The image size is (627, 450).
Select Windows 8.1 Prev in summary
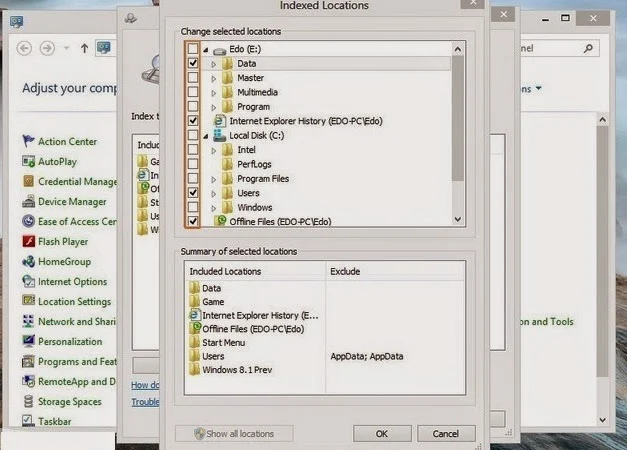[x=237, y=370]
